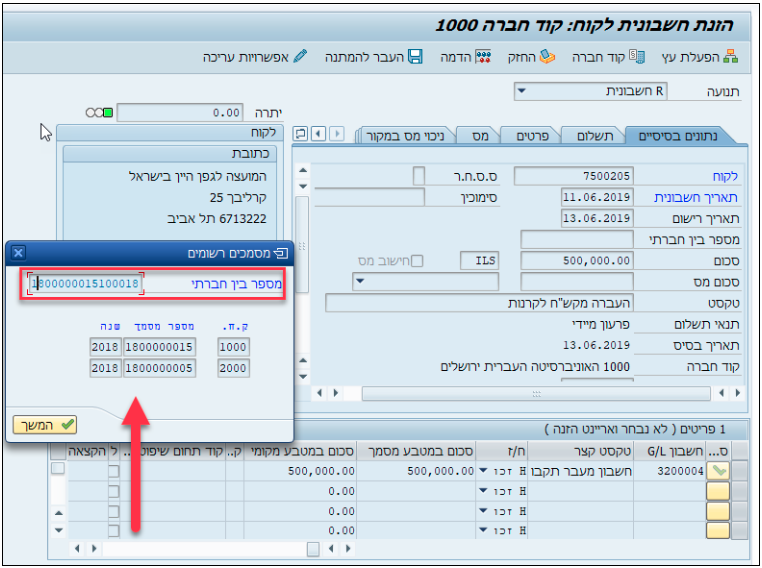
Task: Toggle the ל checkbox on second item row
Action: (113, 492)
